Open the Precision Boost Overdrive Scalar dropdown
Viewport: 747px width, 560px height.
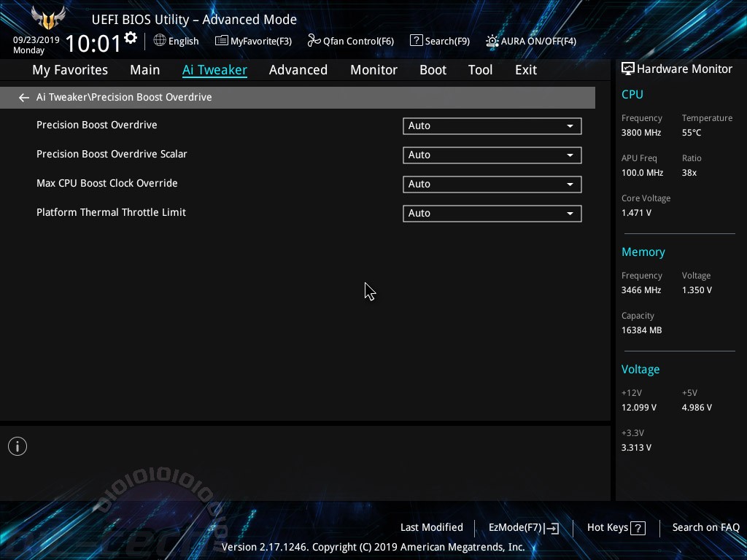[492, 155]
